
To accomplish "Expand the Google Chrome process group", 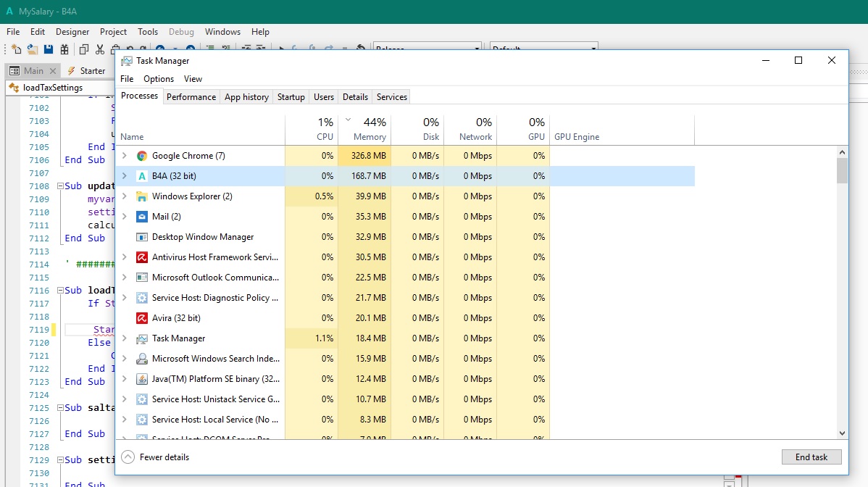I will (124, 156).
